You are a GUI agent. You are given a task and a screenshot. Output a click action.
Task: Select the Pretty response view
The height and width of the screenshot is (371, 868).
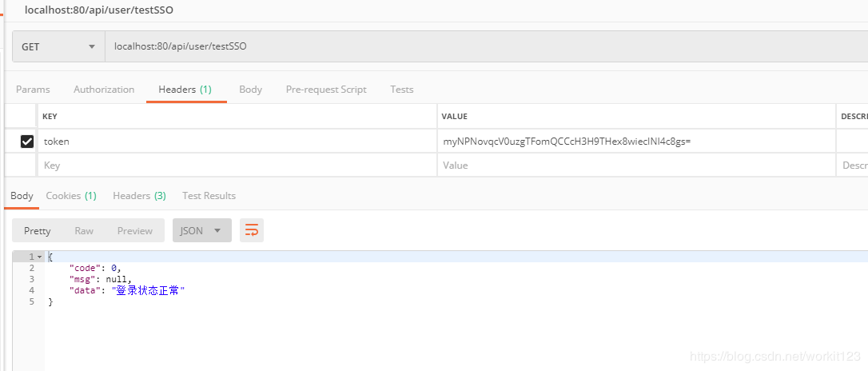38,230
